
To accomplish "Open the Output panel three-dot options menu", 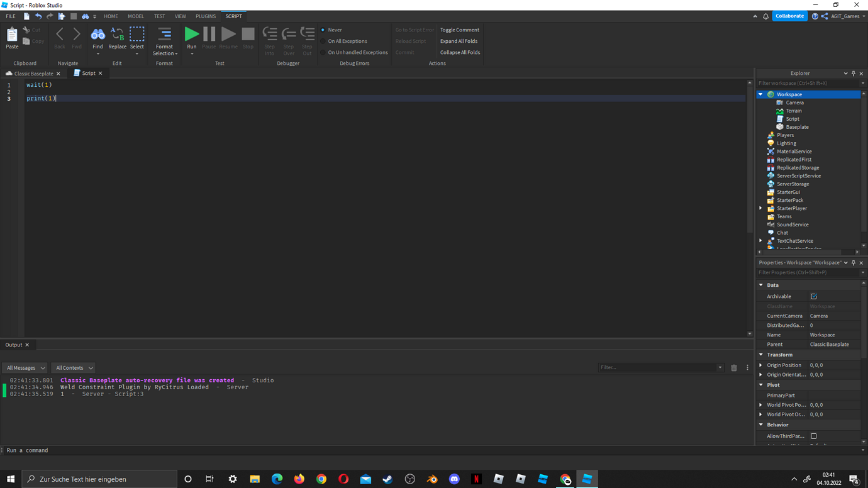I will (x=747, y=368).
